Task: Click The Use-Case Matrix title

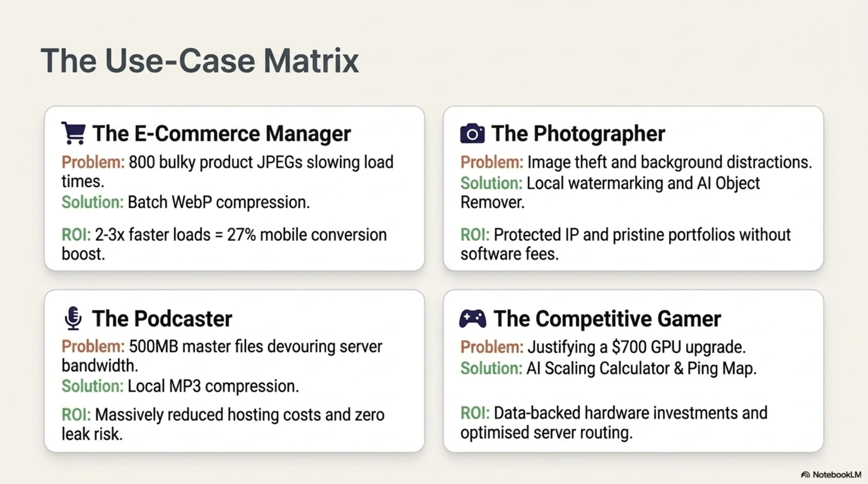Action: click(x=200, y=60)
